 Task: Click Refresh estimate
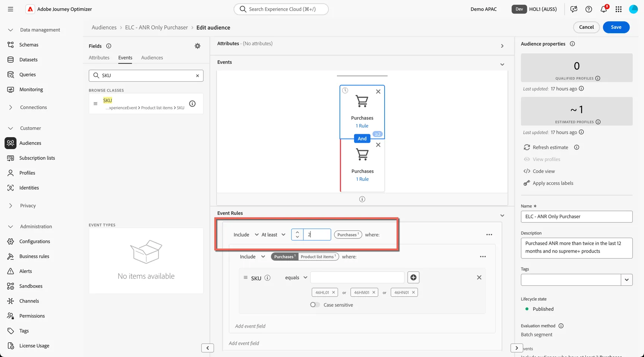tap(546, 148)
